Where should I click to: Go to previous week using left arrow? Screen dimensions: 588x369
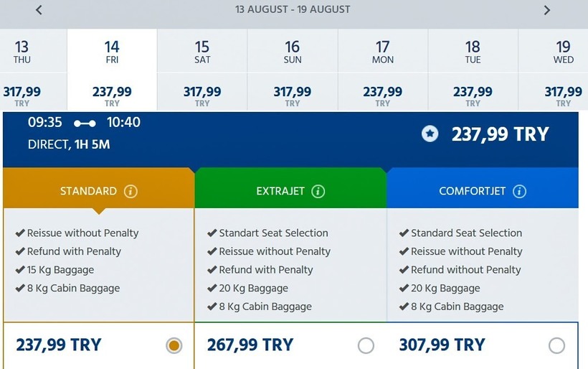tap(39, 10)
